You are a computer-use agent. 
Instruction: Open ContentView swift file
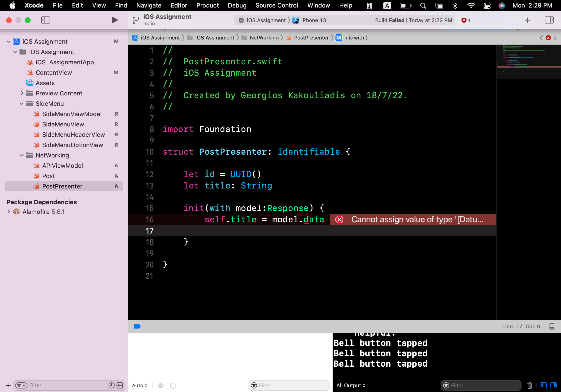click(49, 73)
